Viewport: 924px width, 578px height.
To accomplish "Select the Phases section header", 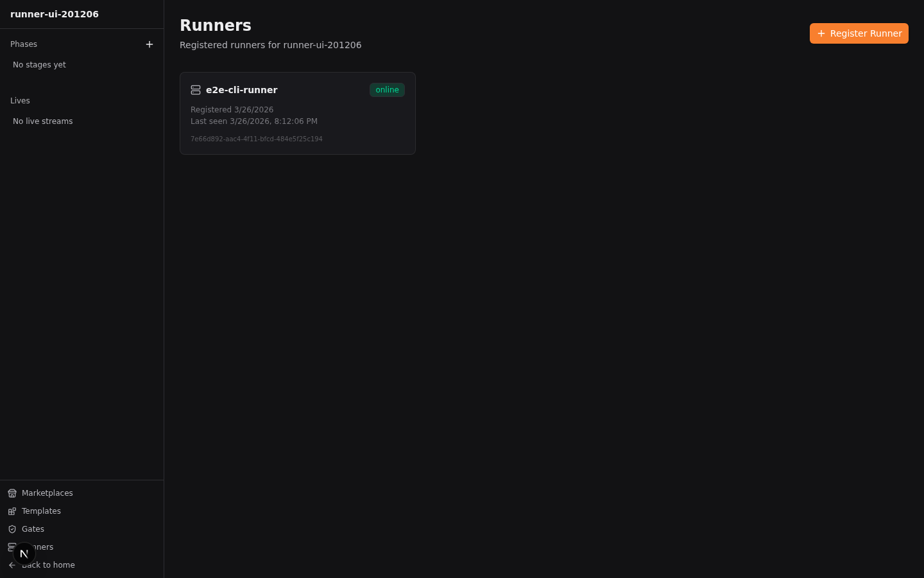I will (24, 44).
